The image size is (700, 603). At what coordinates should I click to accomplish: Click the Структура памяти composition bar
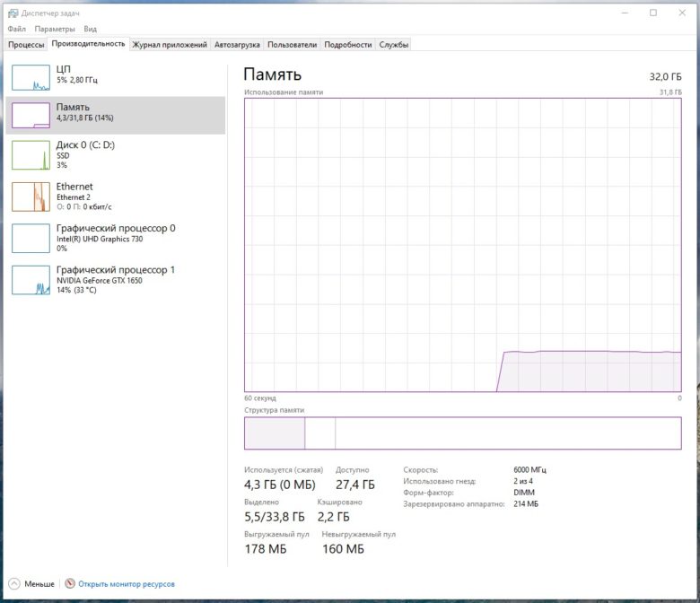(463, 433)
